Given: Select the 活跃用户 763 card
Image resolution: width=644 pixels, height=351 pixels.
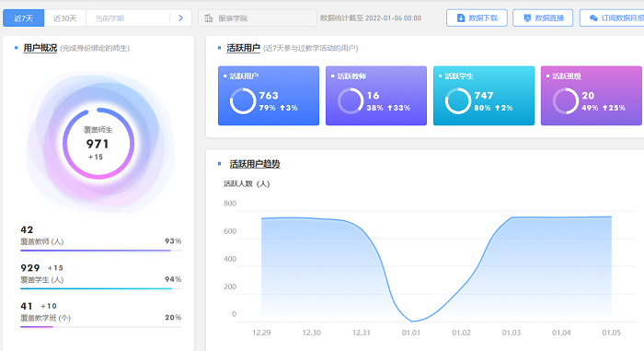Looking at the screenshot, I should coord(269,96).
